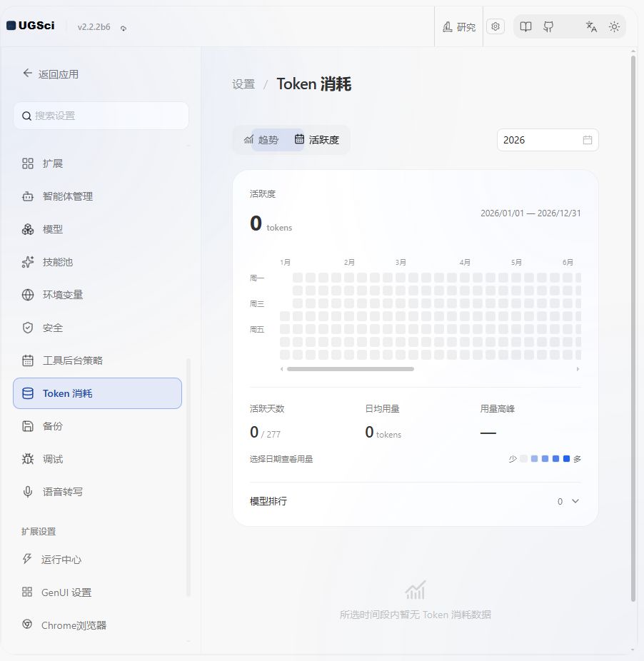This screenshot has height=661, width=644.
Task: Open 智能体管理 in the sidebar
Action: [x=97, y=196]
